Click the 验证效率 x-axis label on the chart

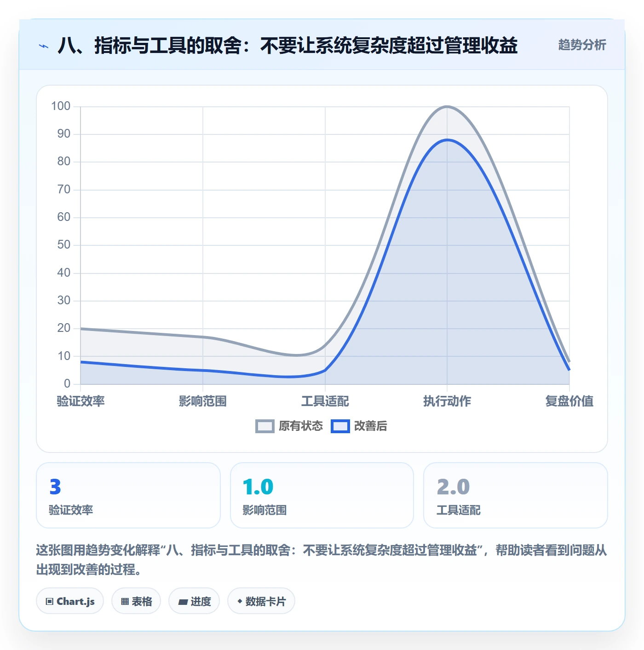coord(81,401)
